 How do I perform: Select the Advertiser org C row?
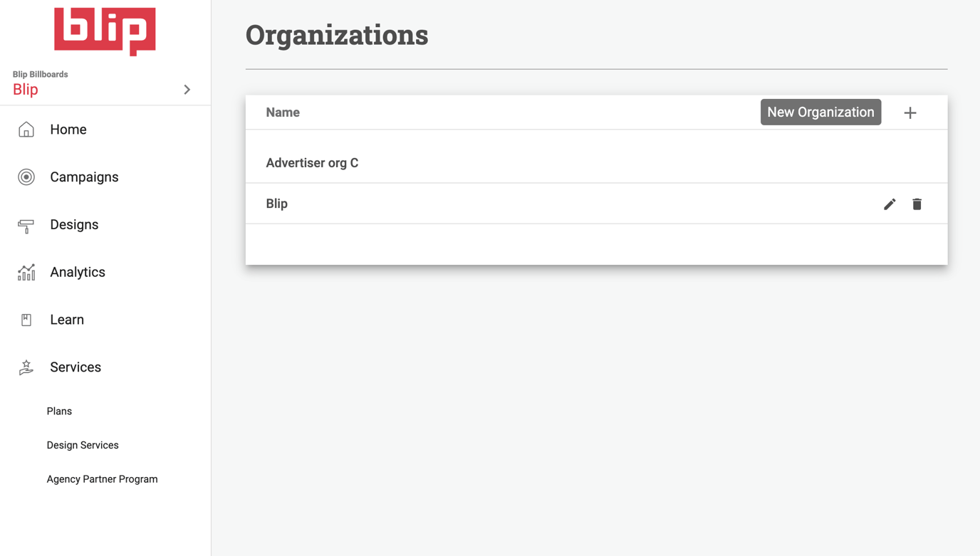312,162
